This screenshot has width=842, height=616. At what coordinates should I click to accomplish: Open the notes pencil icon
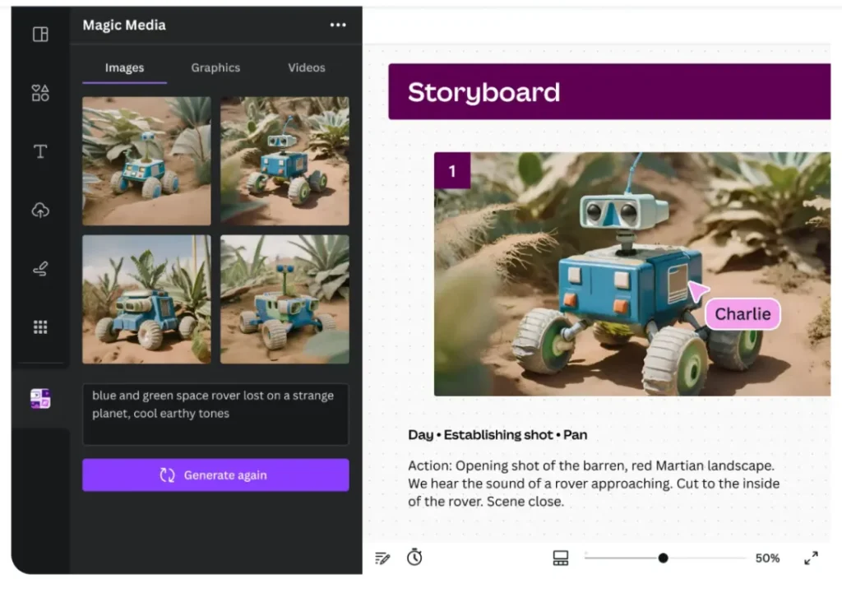pyautogui.click(x=382, y=558)
